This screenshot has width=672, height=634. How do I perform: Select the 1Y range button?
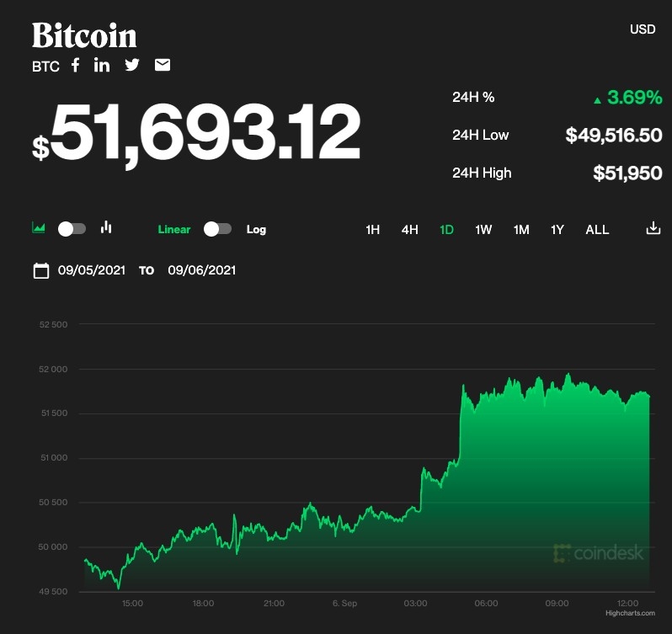(557, 229)
